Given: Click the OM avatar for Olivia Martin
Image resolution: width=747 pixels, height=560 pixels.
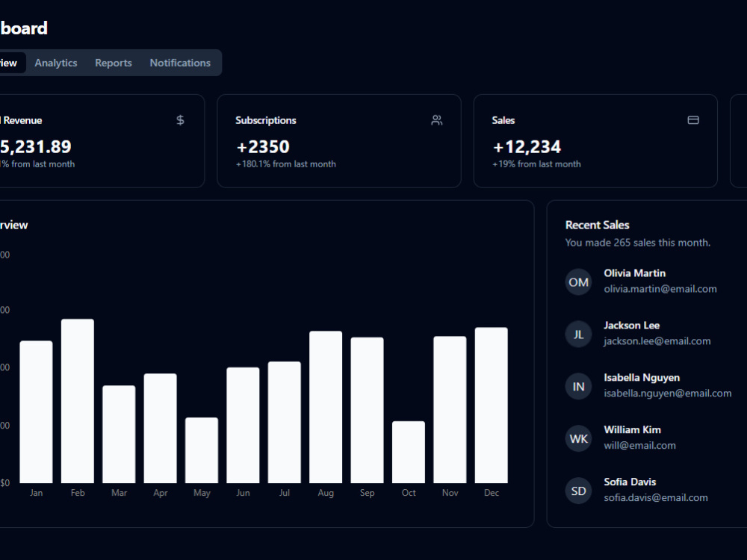Looking at the screenshot, I should pos(578,282).
